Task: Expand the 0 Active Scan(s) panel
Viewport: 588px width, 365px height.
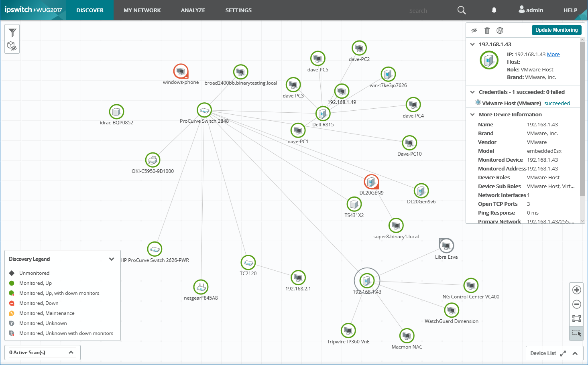Action: click(71, 353)
